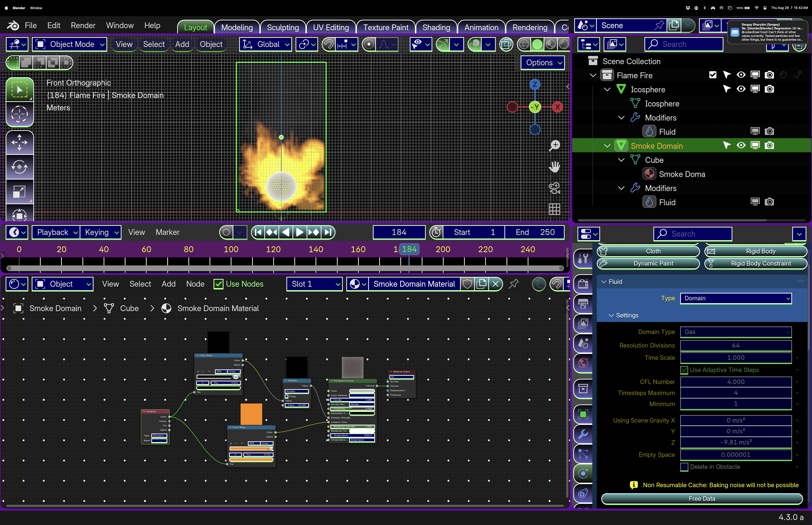Viewport: 812px width, 525px height.
Task: Switch to the Animation workspace tab
Action: [481, 27]
